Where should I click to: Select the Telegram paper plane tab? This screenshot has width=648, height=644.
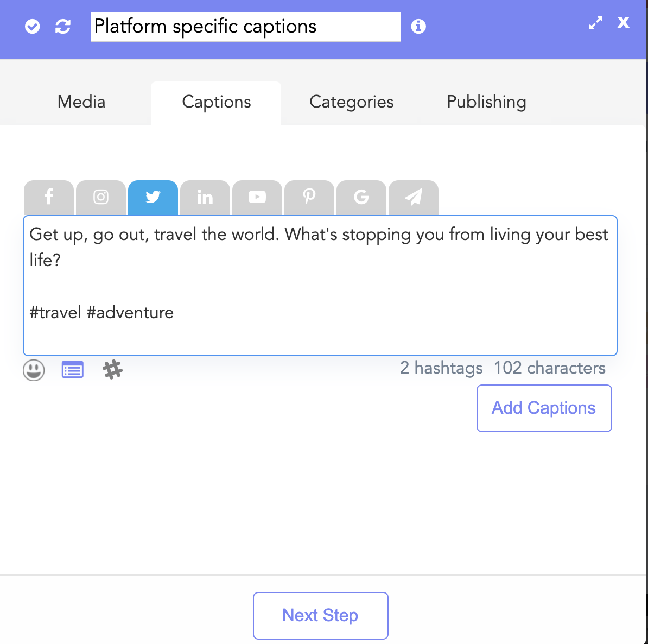(413, 198)
